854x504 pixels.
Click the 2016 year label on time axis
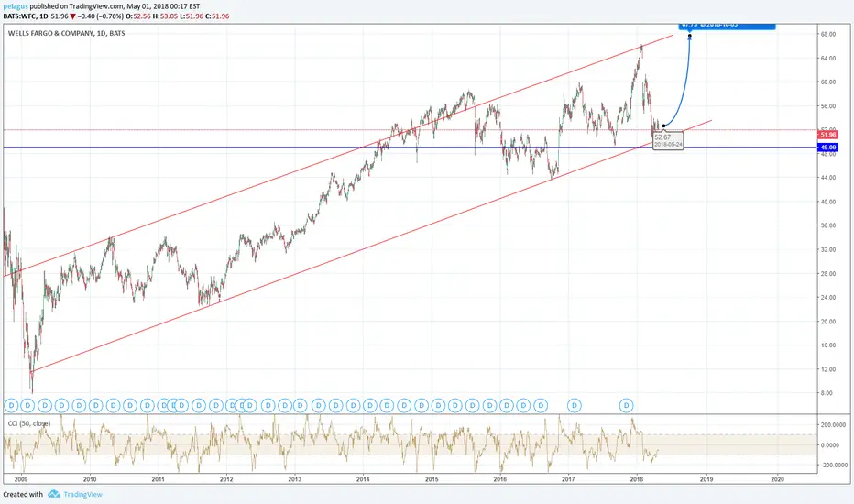click(500, 479)
